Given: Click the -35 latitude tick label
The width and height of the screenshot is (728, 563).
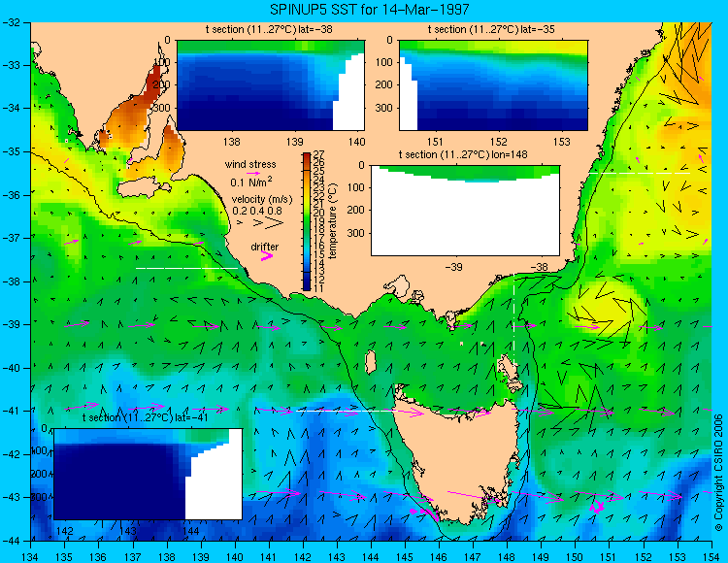Looking at the screenshot, I should (x=11, y=151).
